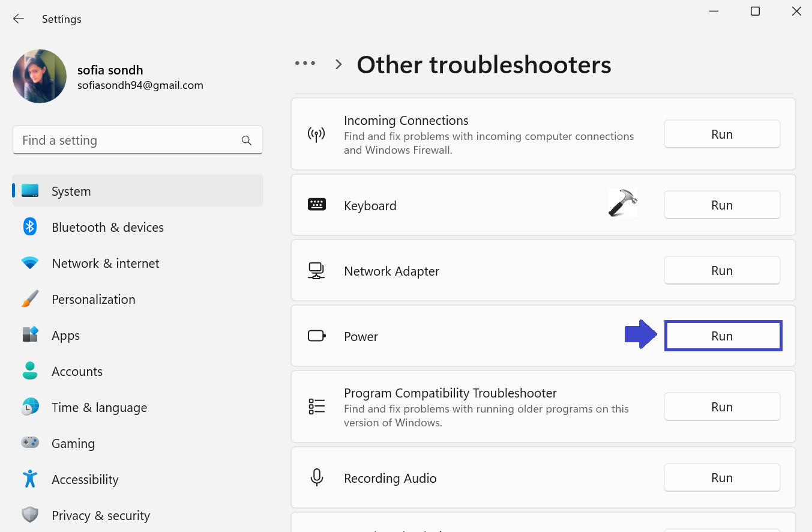Open Time & language settings
This screenshot has width=812, height=532.
click(x=99, y=408)
